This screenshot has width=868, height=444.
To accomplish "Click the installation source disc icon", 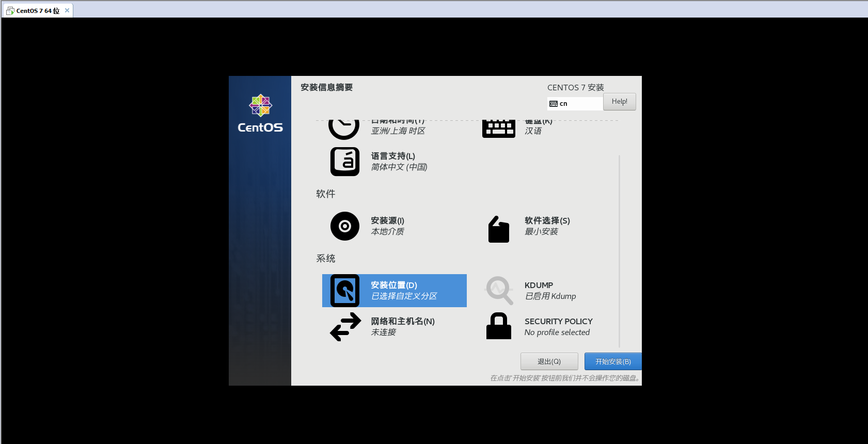I will tap(345, 226).
